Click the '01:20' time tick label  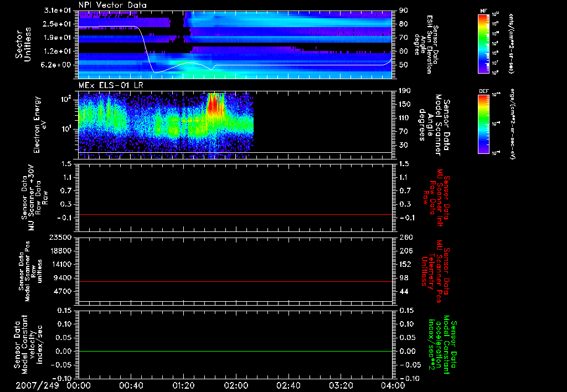pos(183,385)
